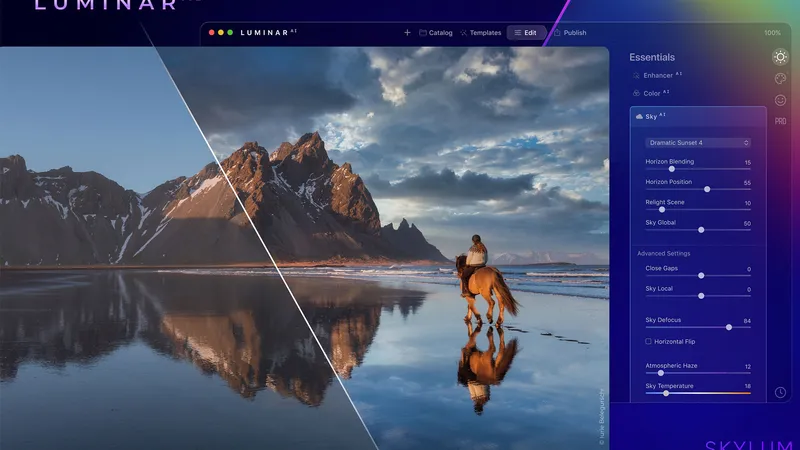Open the PRO tools panel
The height and width of the screenshot is (450, 800).
click(x=780, y=121)
